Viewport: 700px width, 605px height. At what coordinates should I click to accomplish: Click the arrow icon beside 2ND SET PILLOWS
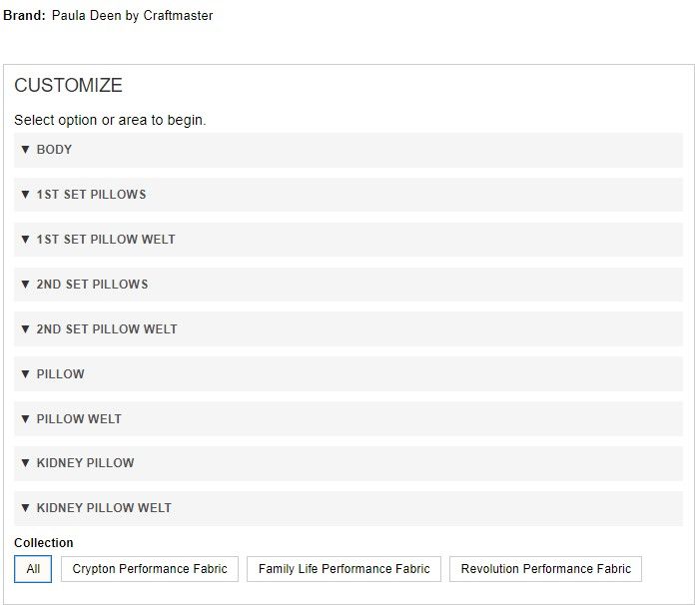click(26, 285)
